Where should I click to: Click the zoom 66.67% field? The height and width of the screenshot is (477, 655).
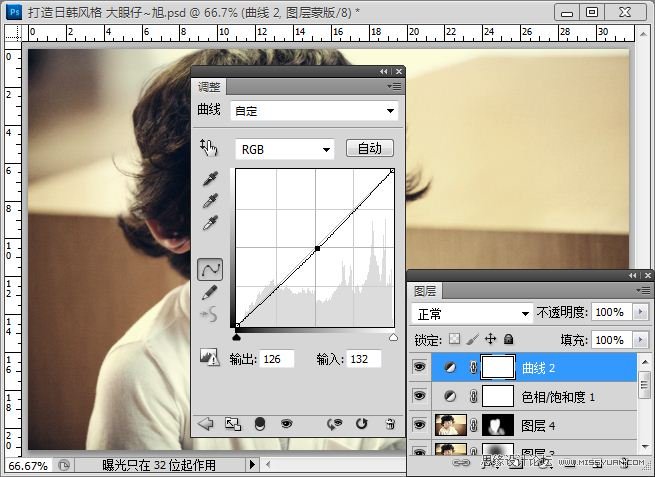pyautogui.click(x=28, y=465)
